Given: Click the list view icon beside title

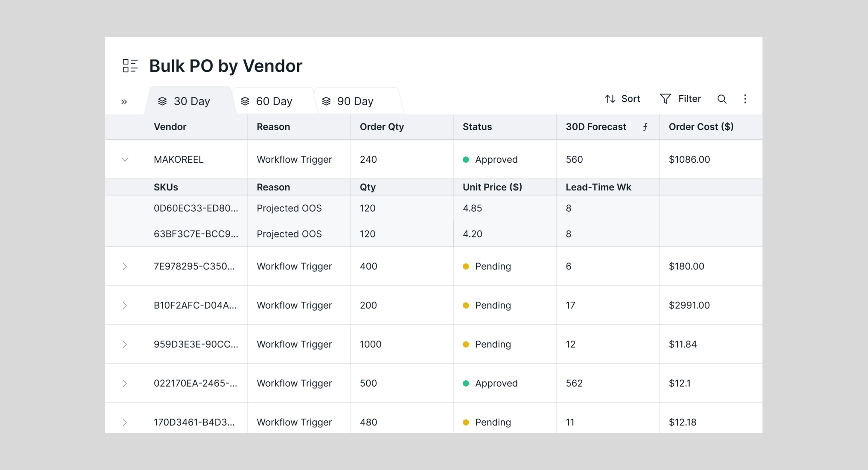Looking at the screenshot, I should pos(130,66).
